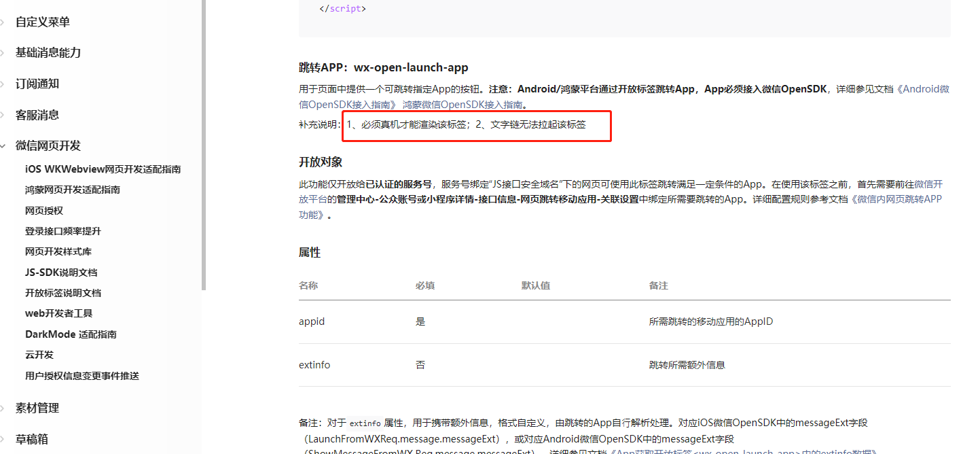Open iOS WKWebview网页开发适配指南 page
Viewport: 980px width, 454px height.
103,169
